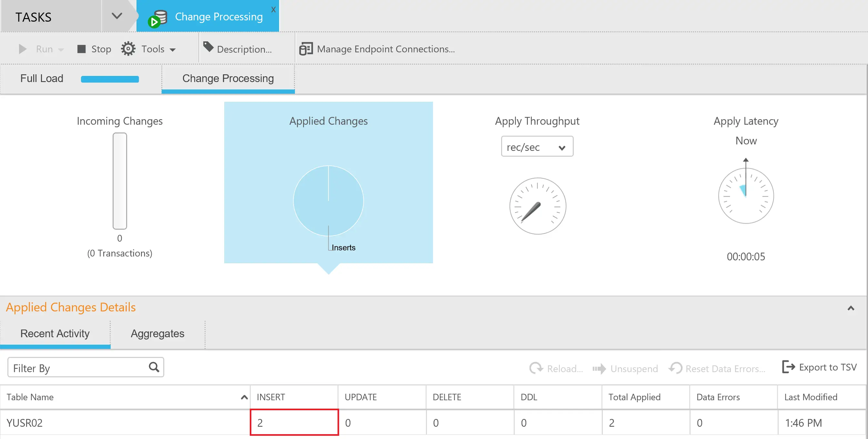Click the Unsuspend button
868x439 pixels.
pyautogui.click(x=625, y=369)
